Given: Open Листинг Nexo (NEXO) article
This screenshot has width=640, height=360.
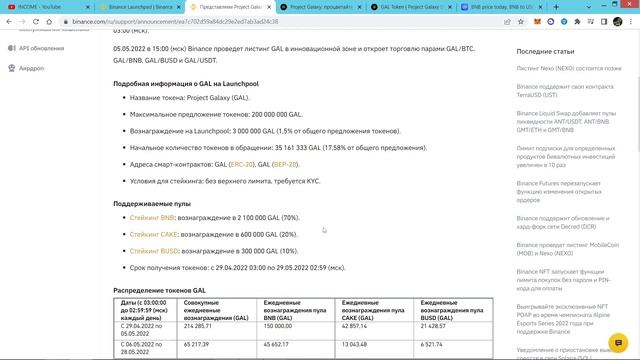Looking at the screenshot, I should (x=569, y=68).
